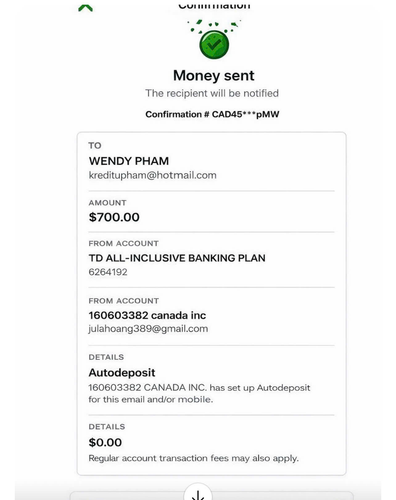Tap TD ALL-INCLUSIVE BANKING PLAN account name
396x500 pixels.
(x=177, y=258)
